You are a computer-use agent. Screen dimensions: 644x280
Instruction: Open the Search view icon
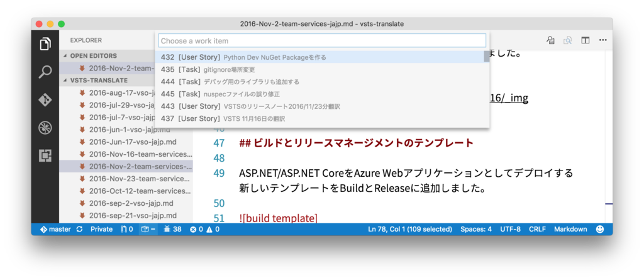pos(45,72)
